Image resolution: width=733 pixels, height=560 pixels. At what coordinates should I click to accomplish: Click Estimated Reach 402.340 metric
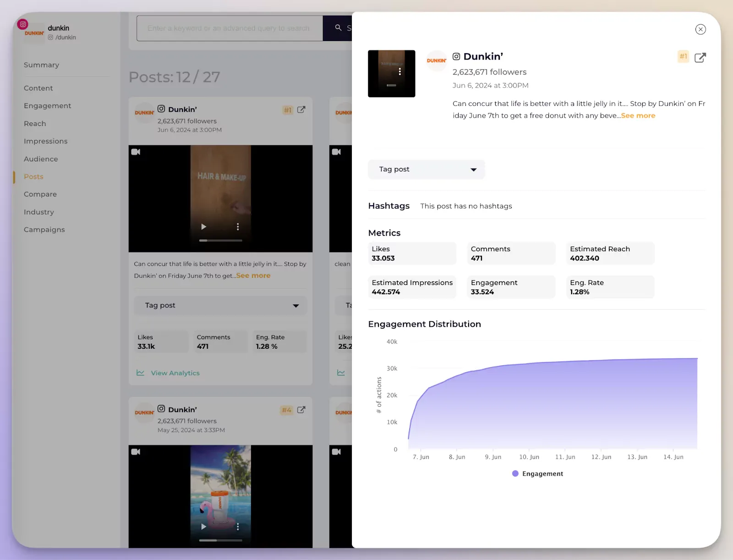coord(610,253)
